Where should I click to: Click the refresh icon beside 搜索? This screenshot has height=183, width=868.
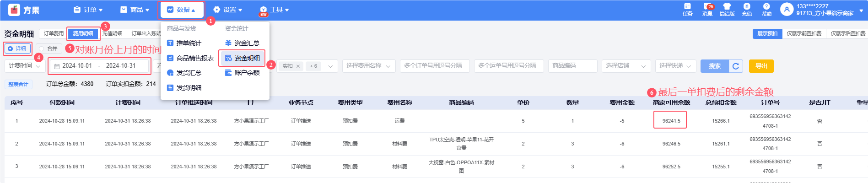[x=736, y=66]
